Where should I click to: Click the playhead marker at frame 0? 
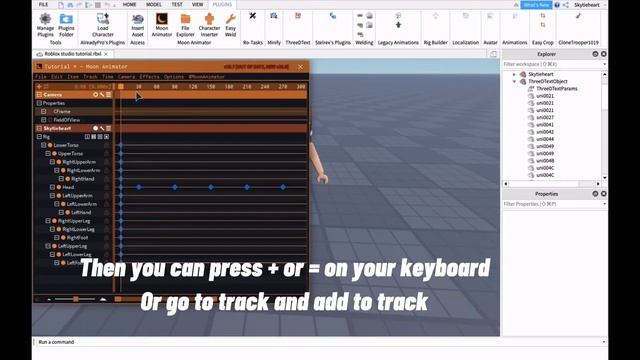point(121,87)
